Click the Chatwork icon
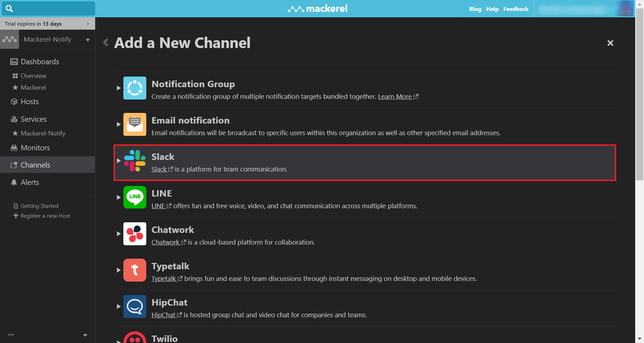 [135, 234]
